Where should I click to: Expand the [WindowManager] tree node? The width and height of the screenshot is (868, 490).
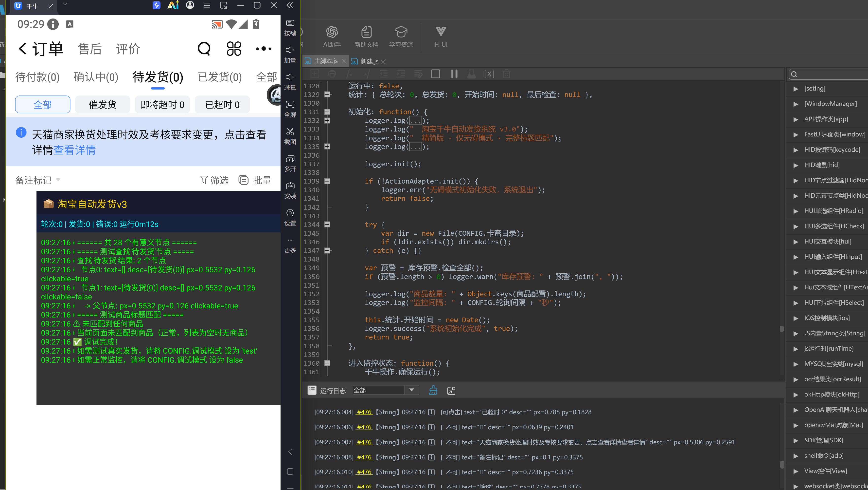pyautogui.click(x=796, y=104)
